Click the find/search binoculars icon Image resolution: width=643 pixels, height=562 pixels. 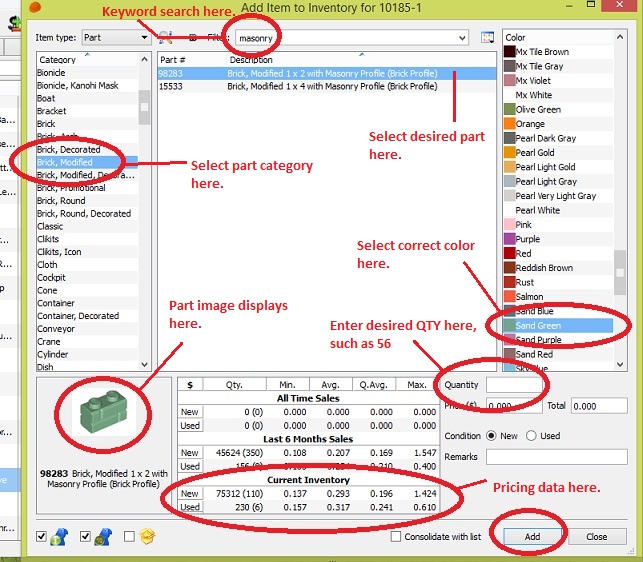(x=166, y=37)
